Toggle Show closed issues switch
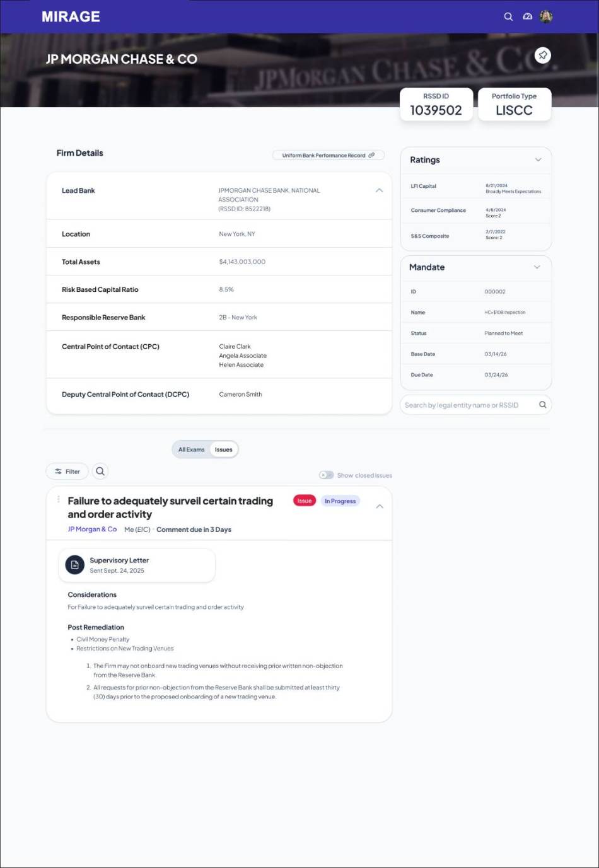The image size is (599, 868). [326, 475]
